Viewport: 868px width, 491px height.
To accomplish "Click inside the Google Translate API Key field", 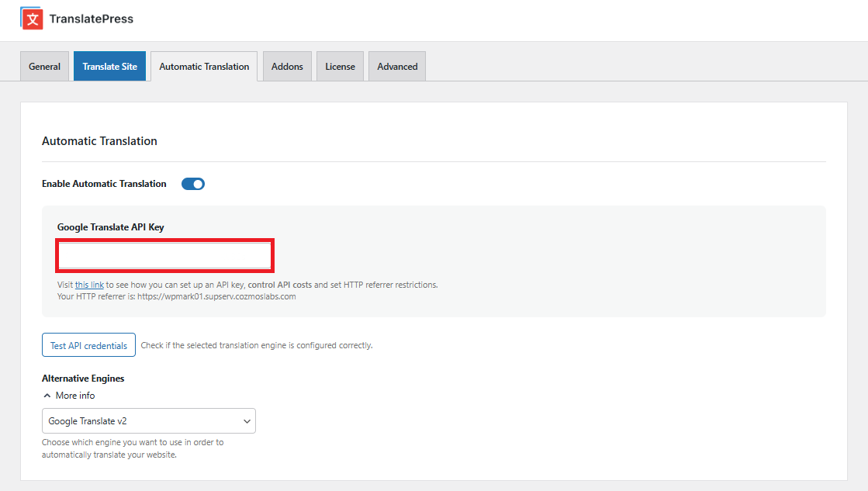I will 164,255.
